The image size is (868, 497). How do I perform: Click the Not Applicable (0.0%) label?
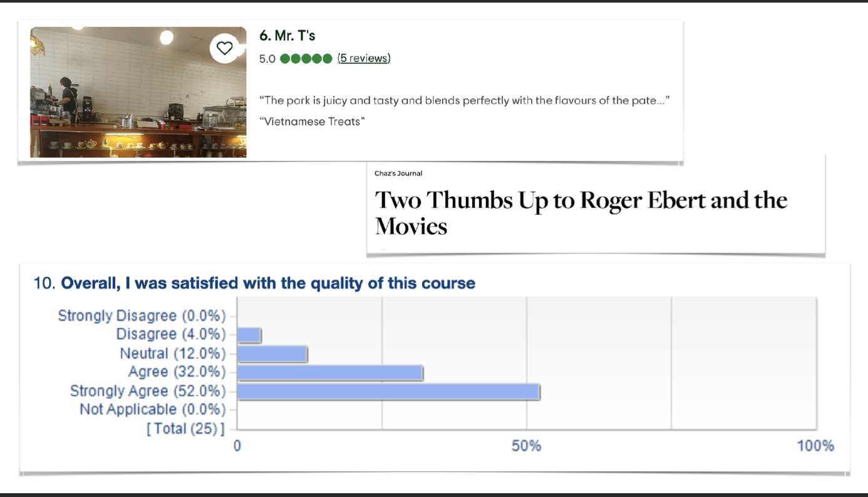[x=152, y=409]
